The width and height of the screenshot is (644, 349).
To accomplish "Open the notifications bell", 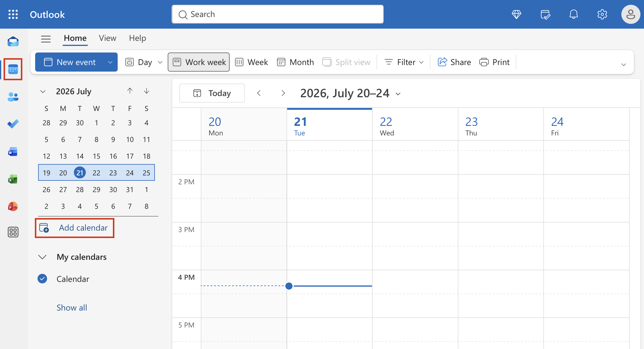I will (x=573, y=14).
